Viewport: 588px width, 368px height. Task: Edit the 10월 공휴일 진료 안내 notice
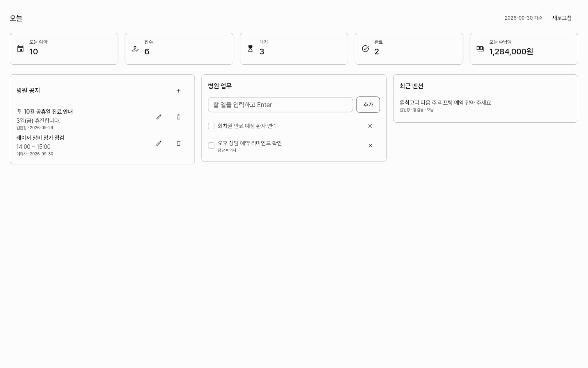point(159,117)
